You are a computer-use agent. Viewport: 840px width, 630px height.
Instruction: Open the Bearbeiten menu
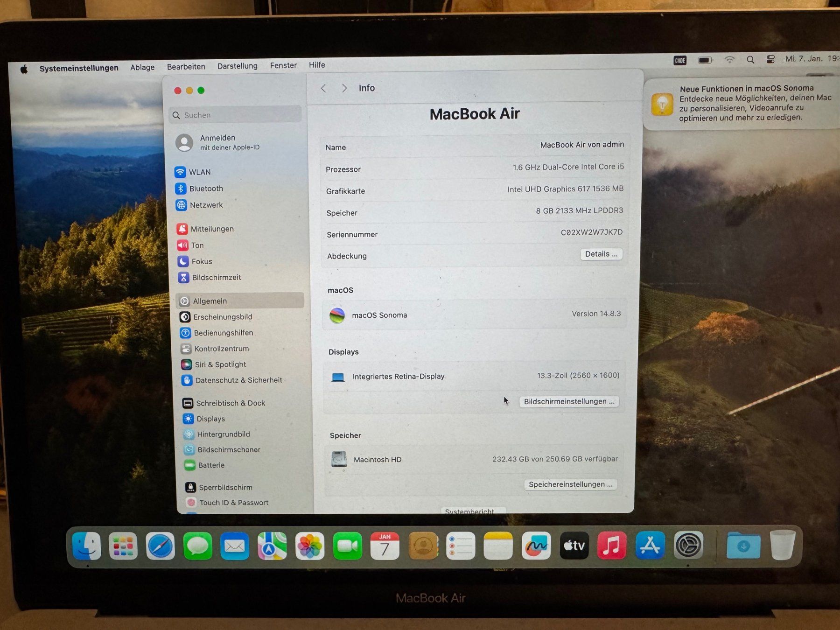click(186, 67)
